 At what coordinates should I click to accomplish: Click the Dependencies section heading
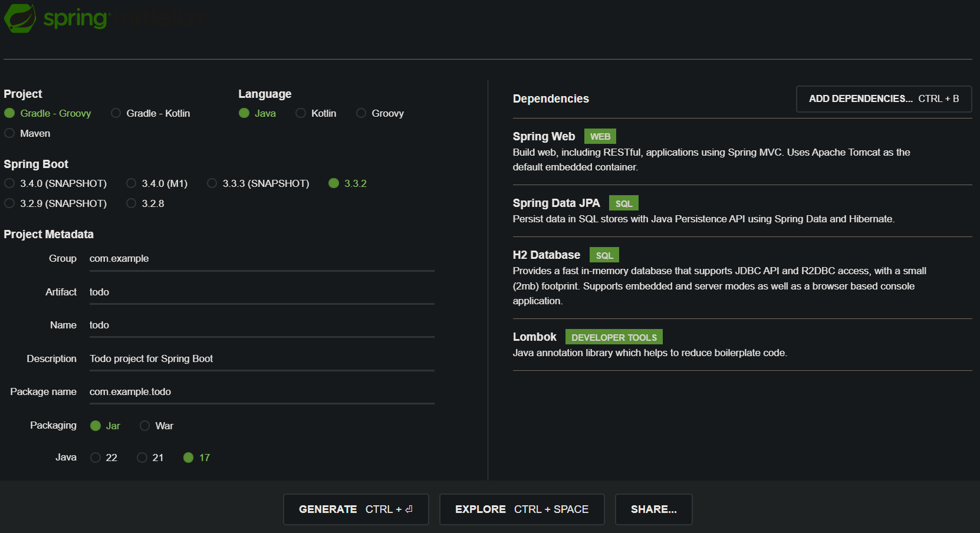[x=551, y=98]
